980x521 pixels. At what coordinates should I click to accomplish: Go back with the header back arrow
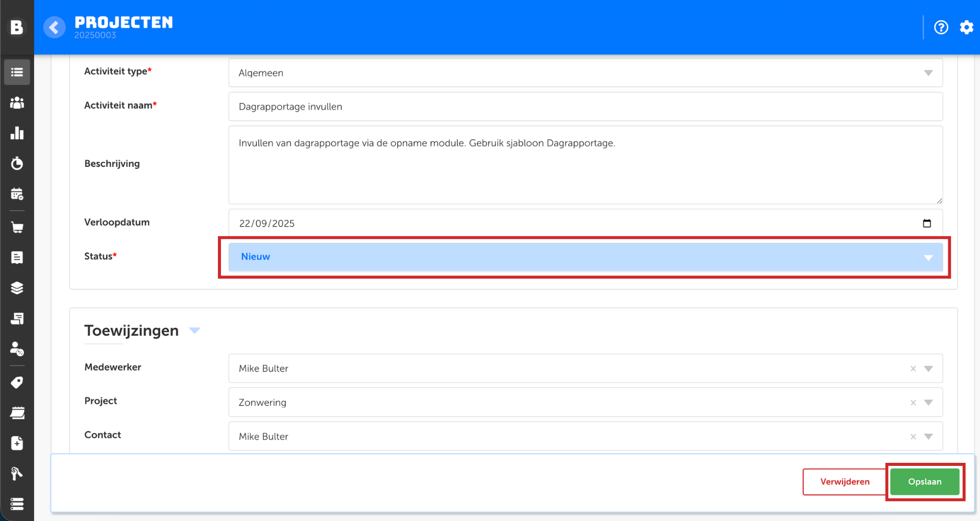(54, 27)
